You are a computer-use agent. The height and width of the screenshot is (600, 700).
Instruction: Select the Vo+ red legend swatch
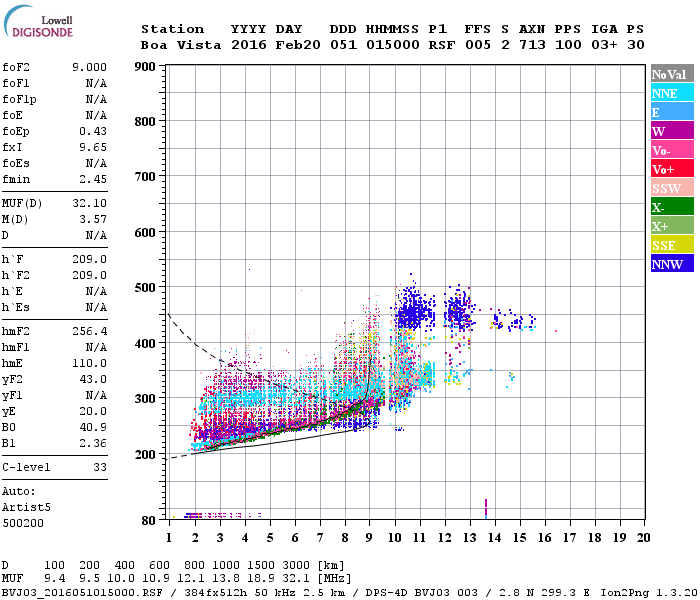pyautogui.click(x=672, y=169)
